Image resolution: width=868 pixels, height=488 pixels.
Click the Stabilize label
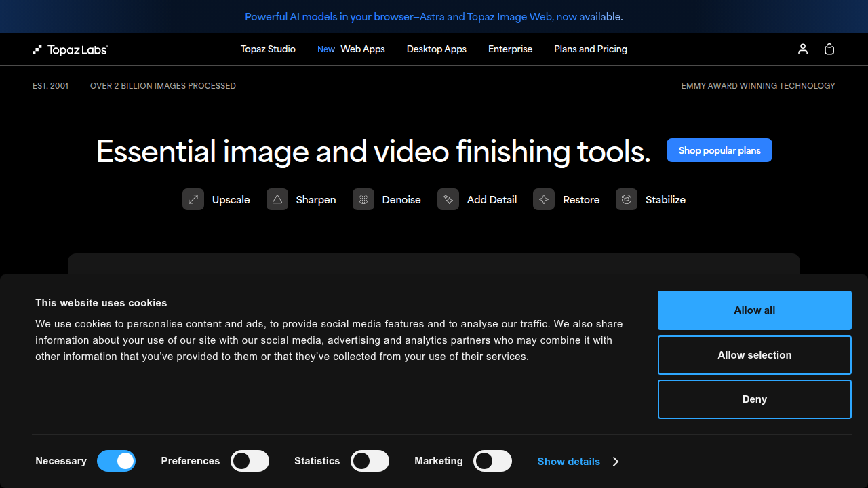click(665, 199)
